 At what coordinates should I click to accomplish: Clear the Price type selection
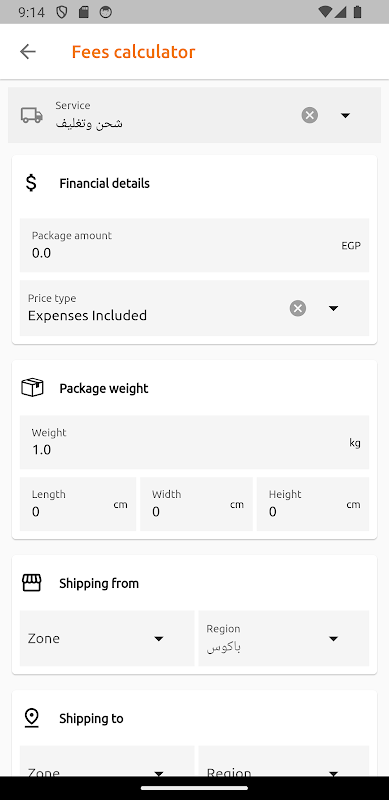[298, 308]
